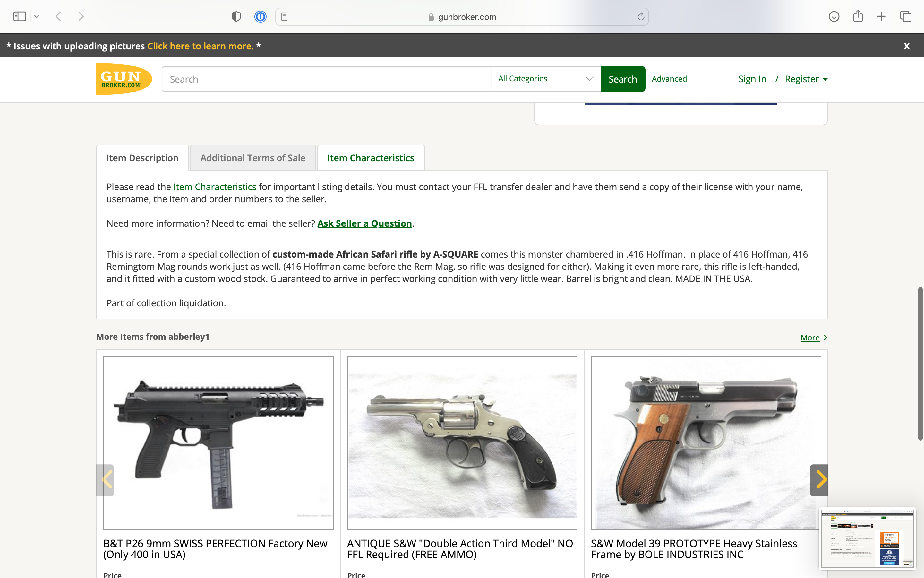
Task: Select the Item Description tab
Action: pos(142,158)
